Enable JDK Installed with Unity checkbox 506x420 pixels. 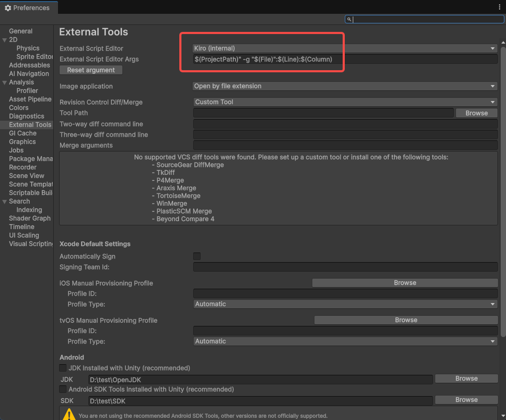click(x=63, y=368)
